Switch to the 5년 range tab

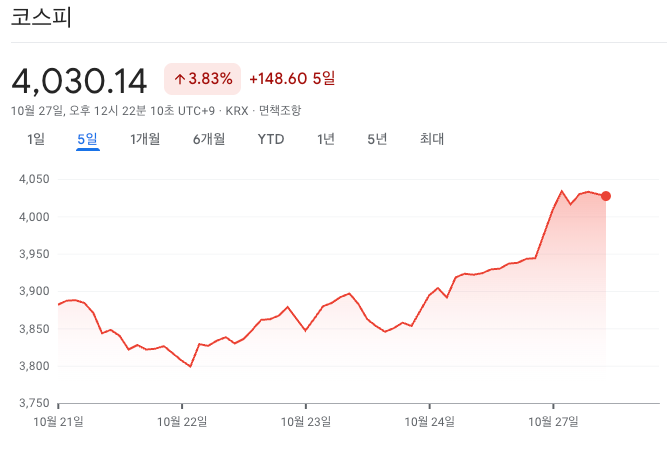click(377, 139)
